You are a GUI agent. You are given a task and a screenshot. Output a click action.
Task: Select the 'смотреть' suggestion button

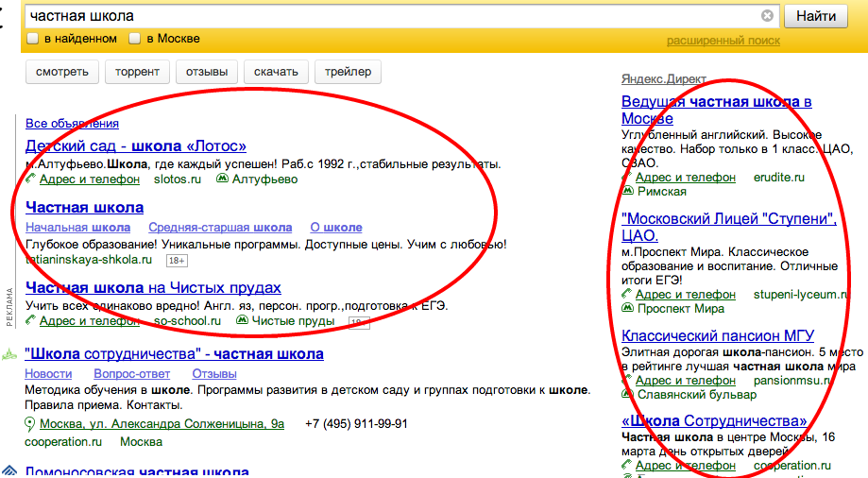(x=62, y=72)
